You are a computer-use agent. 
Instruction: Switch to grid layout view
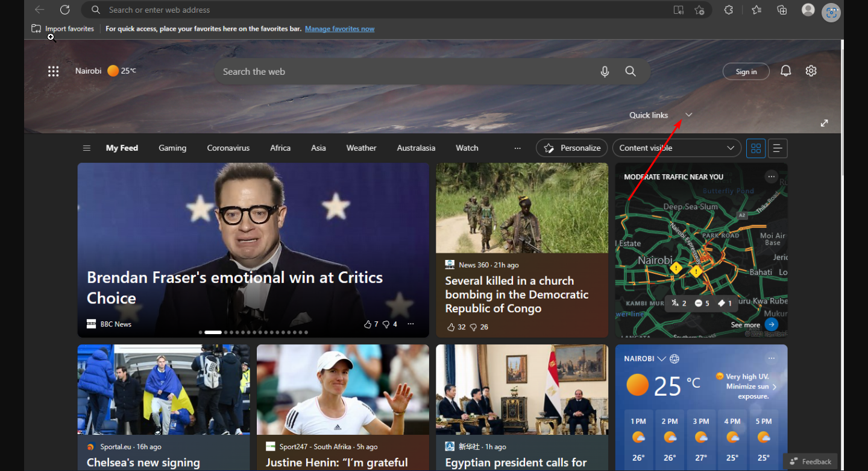pyautogui.click(x=756, y=148)
